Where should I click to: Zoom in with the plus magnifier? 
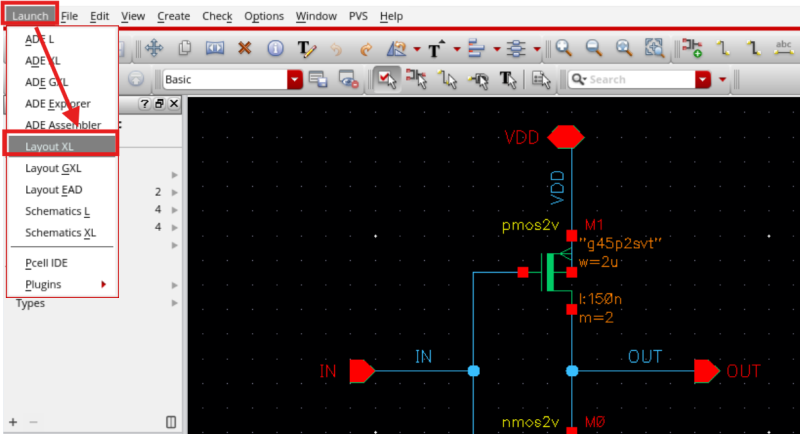point(564,48)
